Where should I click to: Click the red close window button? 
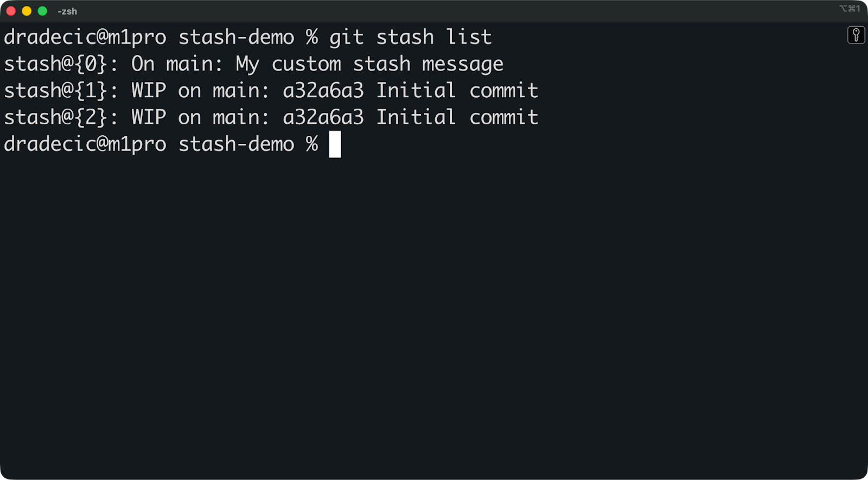tap(10, 10)
